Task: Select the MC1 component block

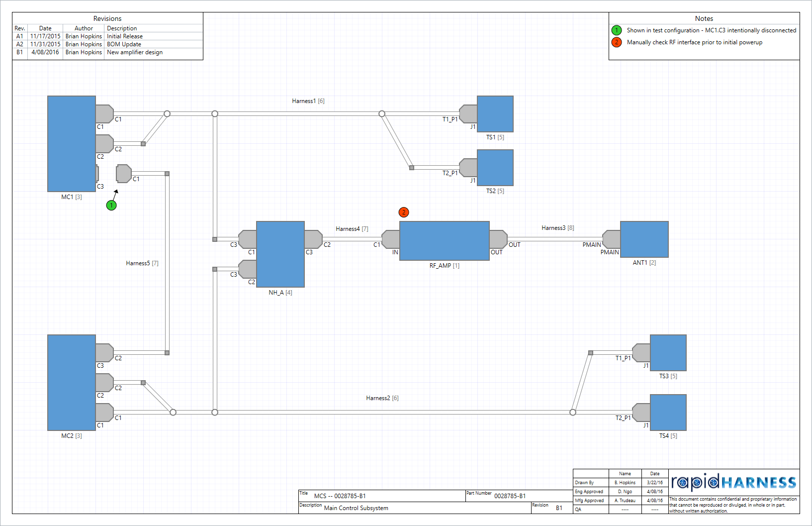Action: pos(71,143)
